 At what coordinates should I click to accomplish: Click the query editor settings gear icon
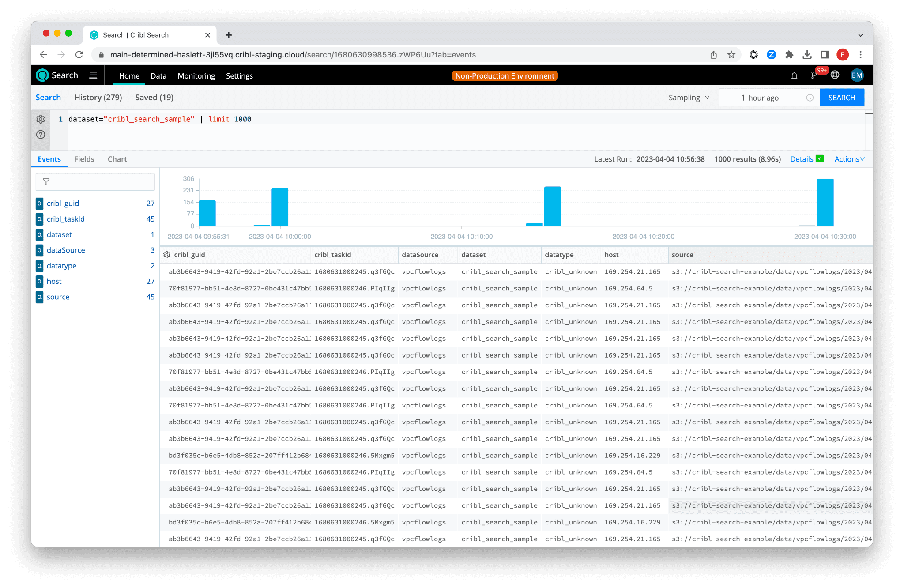[41, 119]
